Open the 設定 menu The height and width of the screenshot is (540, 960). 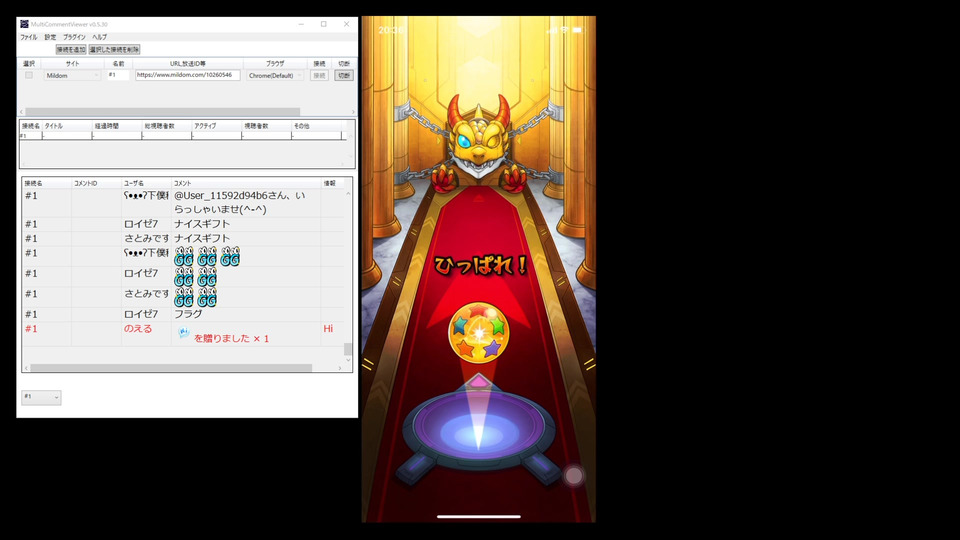point(50,37)
